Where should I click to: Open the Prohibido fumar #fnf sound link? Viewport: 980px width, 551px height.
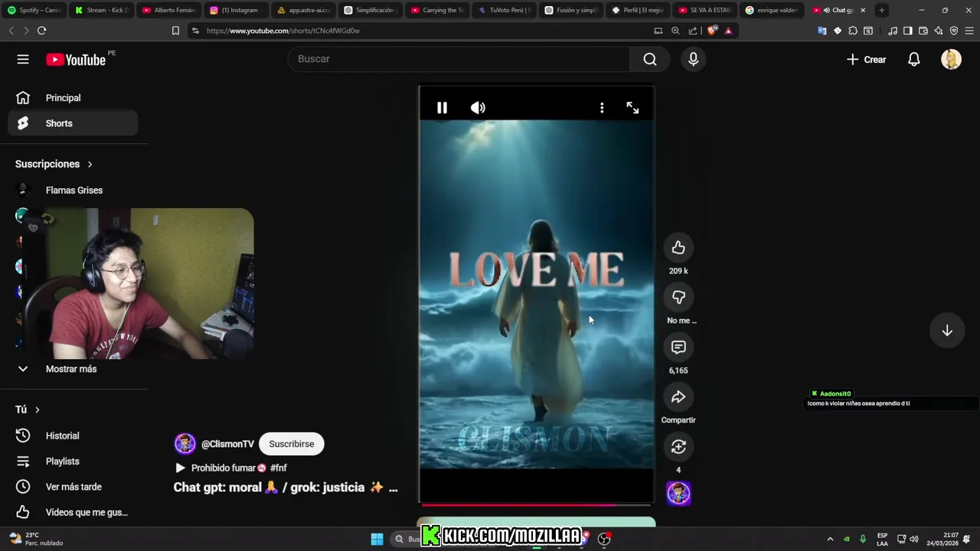click(231, 468)
